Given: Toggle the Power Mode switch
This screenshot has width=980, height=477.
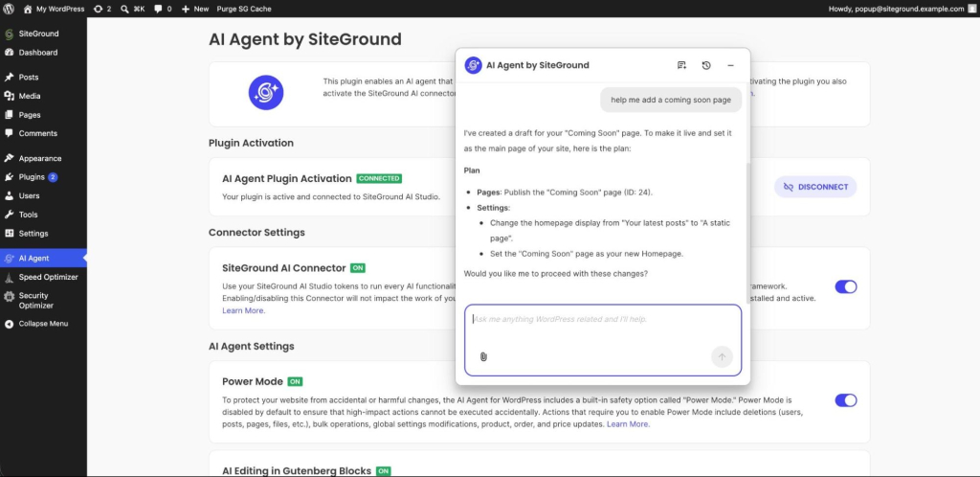Looking at the screenshot, I should [x=846, y=400].
